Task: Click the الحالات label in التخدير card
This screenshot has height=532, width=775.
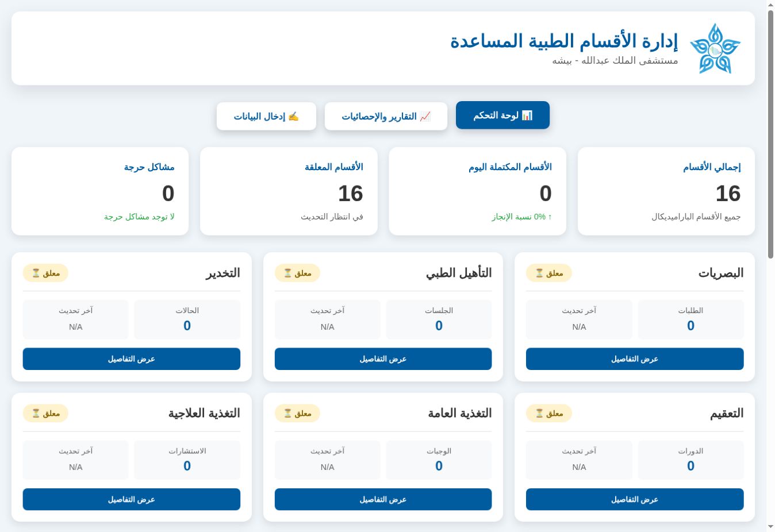Action: click(187, 311)
